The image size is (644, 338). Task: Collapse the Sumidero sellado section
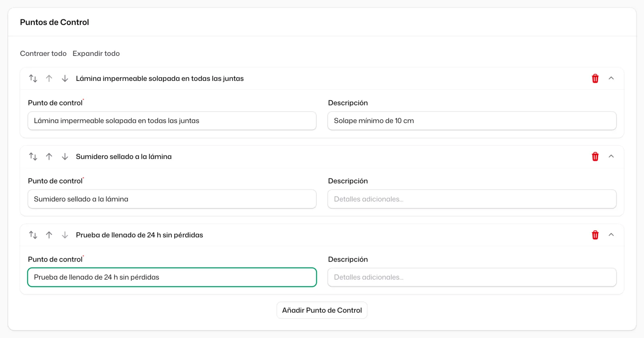click(611, 157)
